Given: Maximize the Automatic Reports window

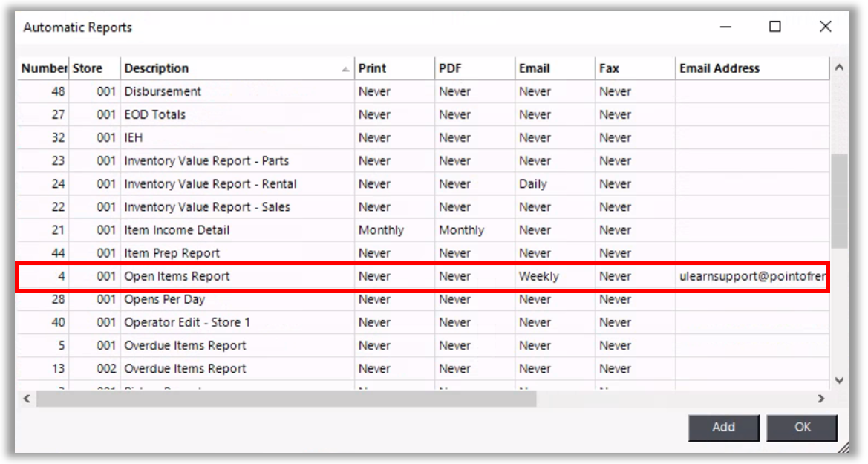Looking at the screenshot, I should click(x=774, y=27).
